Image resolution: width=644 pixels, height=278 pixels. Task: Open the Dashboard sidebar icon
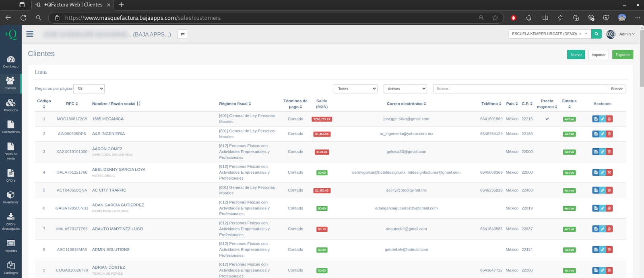[x=11, y=62]
